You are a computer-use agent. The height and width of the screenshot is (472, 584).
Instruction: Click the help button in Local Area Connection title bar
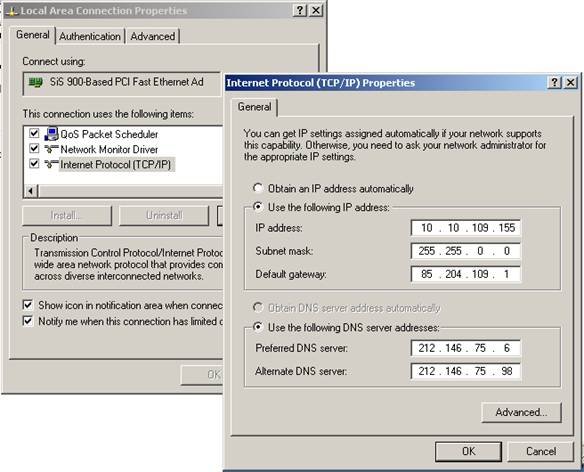pyautogui.click(x=300, y=10)
